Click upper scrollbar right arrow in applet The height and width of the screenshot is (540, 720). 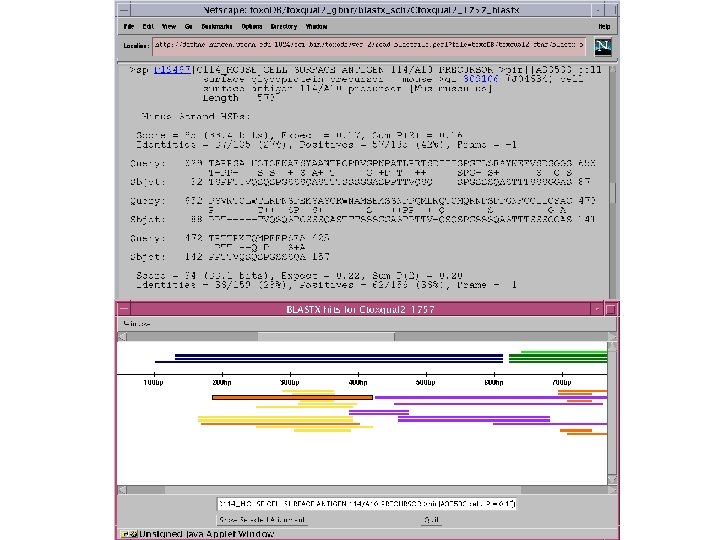click(612, 337)
